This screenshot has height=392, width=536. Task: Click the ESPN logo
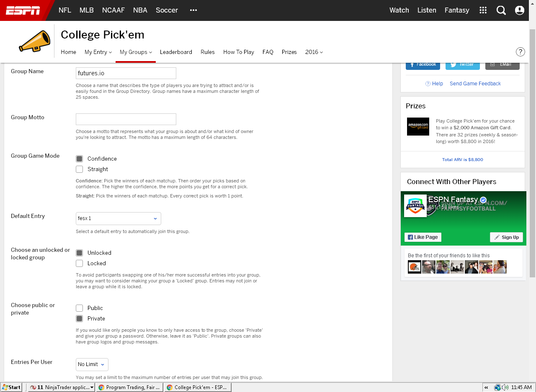pos(23,10)
